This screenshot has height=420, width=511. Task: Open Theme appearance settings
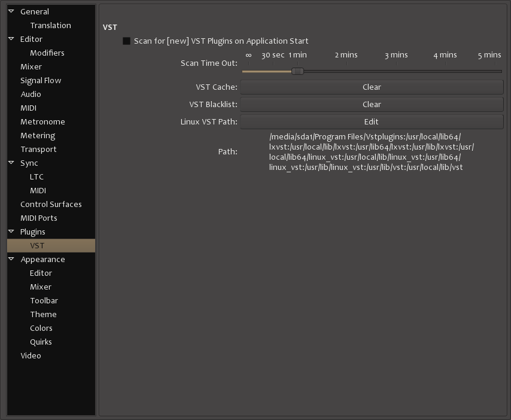(43, 315)
